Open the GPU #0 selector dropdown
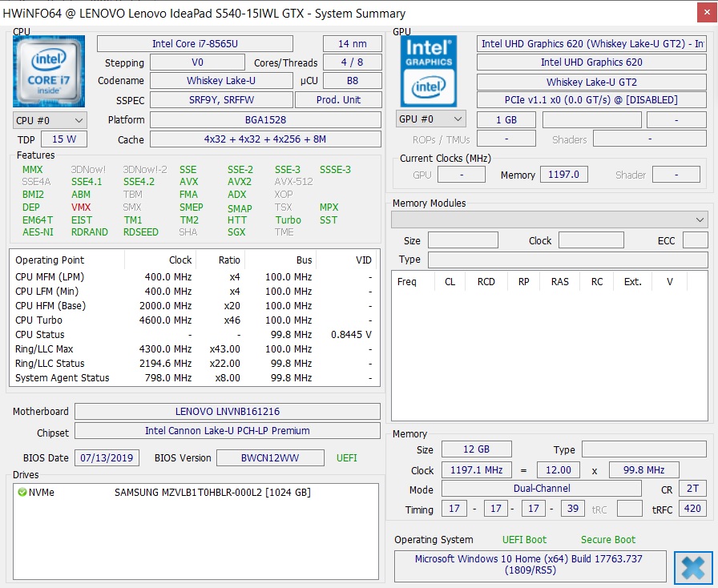 (x=431, y=119)
